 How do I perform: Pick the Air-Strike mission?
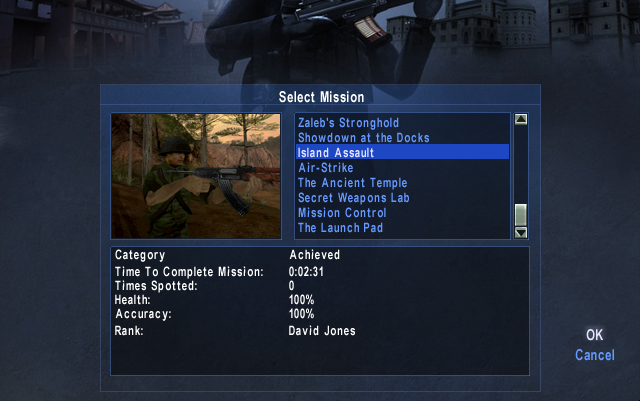click(x=402, y=167)
